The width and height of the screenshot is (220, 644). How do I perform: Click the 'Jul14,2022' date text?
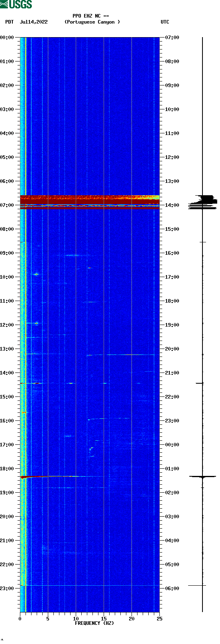pos(33,22)
